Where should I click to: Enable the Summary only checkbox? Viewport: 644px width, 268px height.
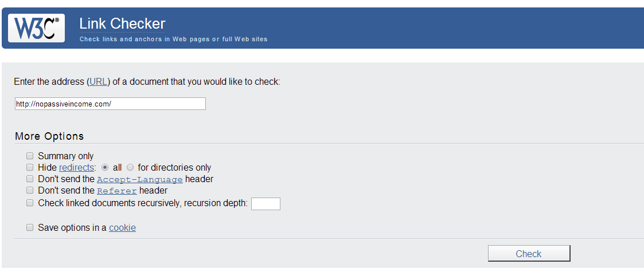tap(30, 156)
